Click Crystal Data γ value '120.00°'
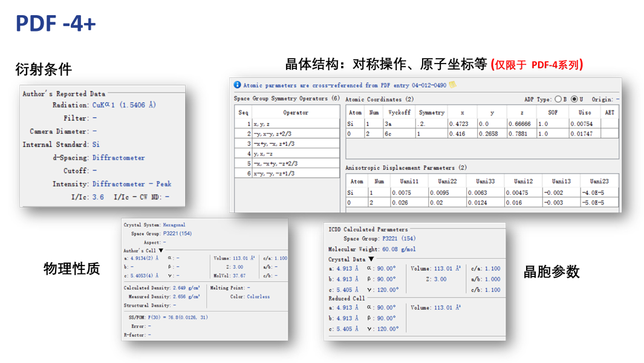Screen dimensions: 644x363 (388, 290)
